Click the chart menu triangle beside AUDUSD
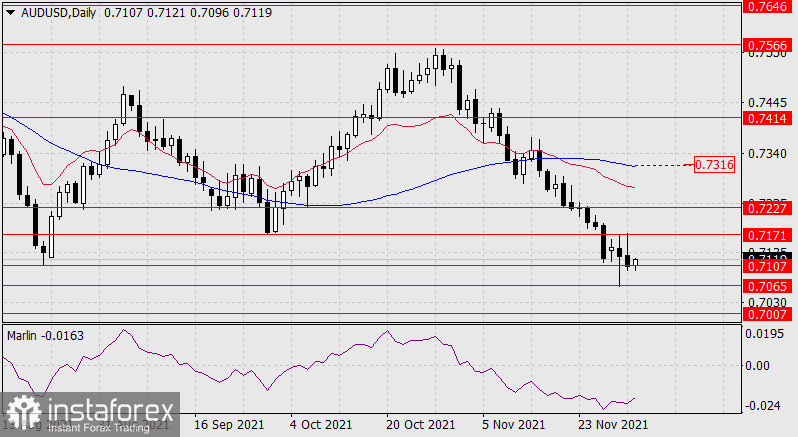This screenshot has height=437, width=798. tap(11, 13)
